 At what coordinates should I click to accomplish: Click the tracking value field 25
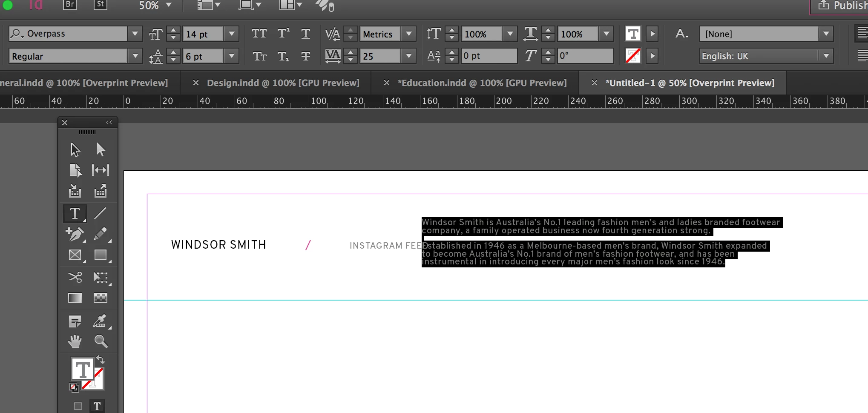[380, 56]
